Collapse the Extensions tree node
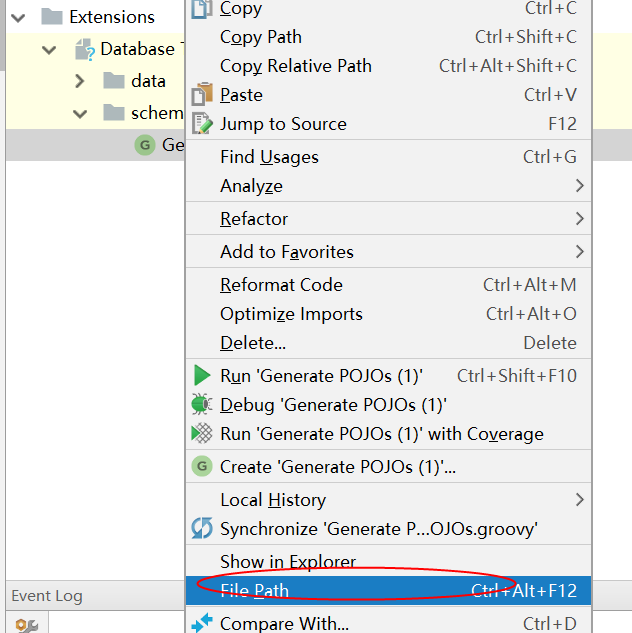Screen dimensions: 632x633 pyautogui.click(x=18, y=17)
